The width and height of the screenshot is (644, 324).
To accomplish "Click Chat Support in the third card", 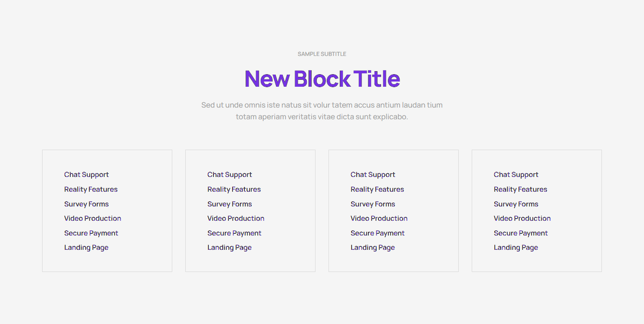I will pyautogui.click(x=373, y=175).
